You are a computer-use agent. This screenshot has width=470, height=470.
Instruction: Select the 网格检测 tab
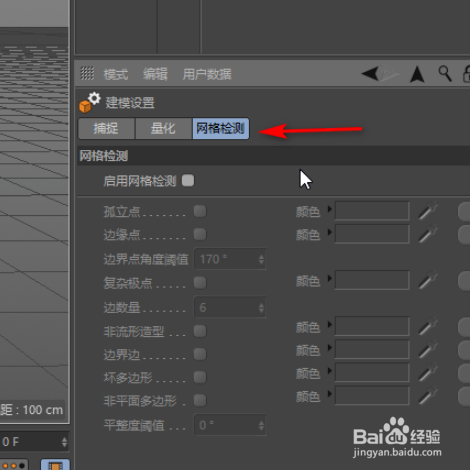pos(221,128)
